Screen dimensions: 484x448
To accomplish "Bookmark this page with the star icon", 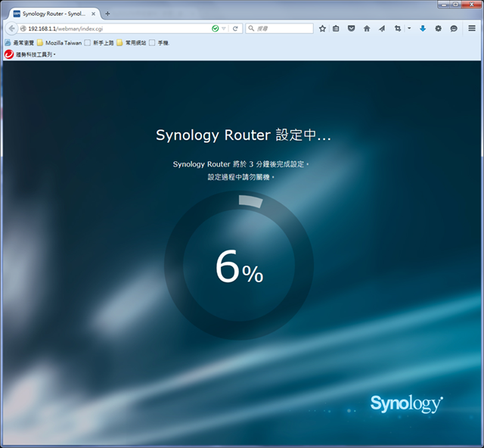I will (323, 29).
